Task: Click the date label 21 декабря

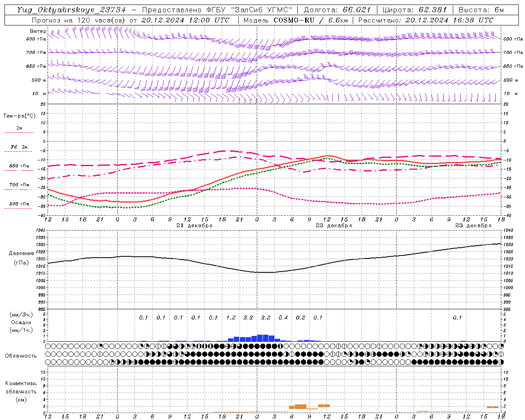Action: [194, 226]
